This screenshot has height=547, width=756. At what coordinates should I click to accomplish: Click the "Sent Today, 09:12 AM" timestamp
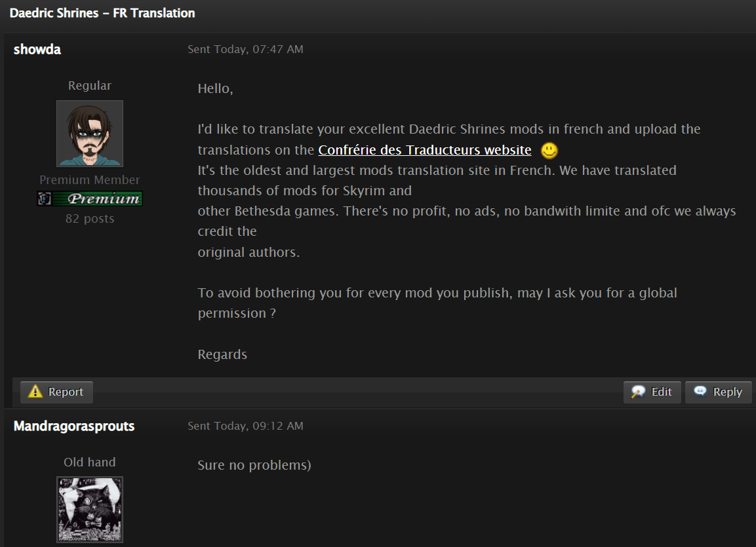tap(245, 426)
